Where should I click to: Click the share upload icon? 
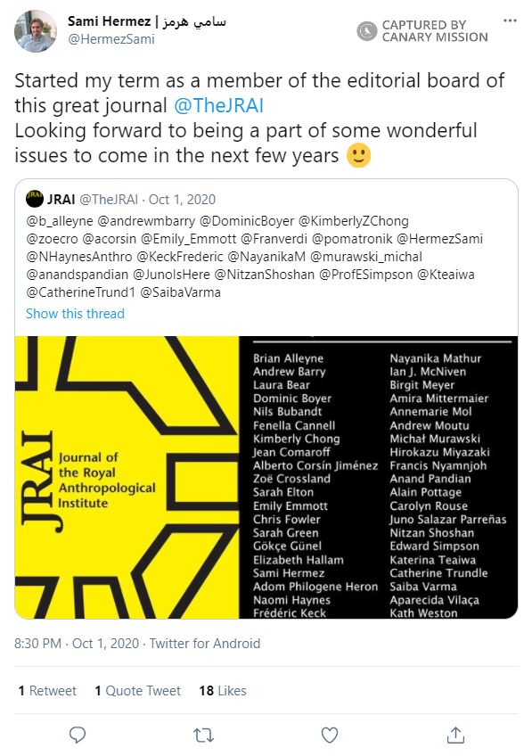click(x=454, y=735)
